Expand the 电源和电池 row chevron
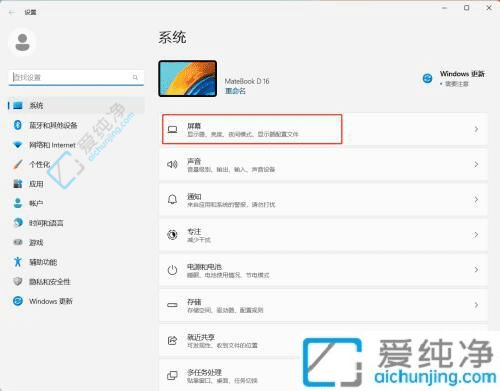The image size is (500, 391). click(x=476, y=270)
